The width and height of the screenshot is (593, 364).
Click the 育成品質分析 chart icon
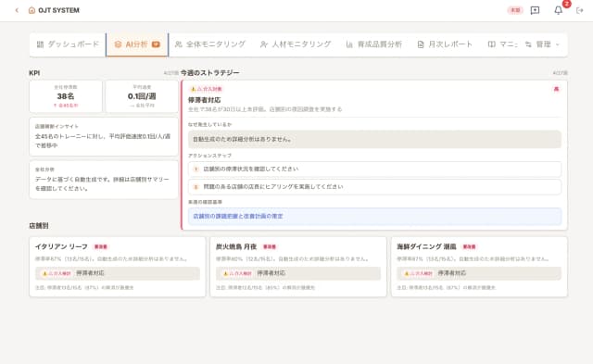tap(349, 44)
